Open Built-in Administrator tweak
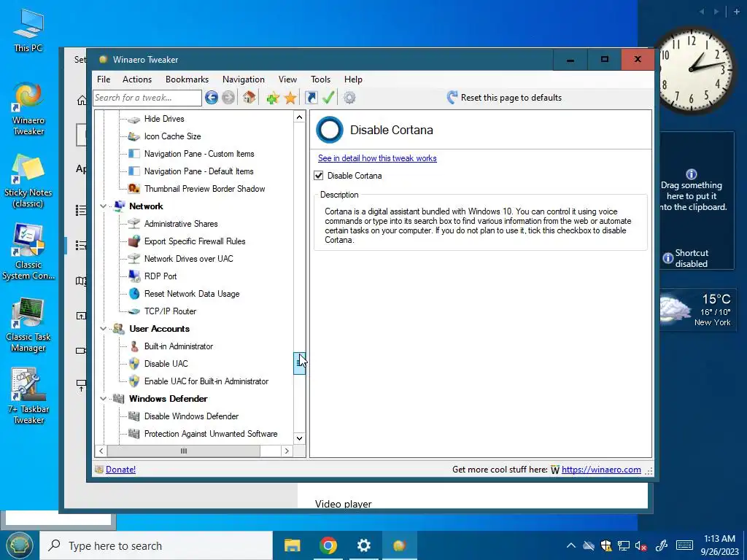 coord(178,346)
